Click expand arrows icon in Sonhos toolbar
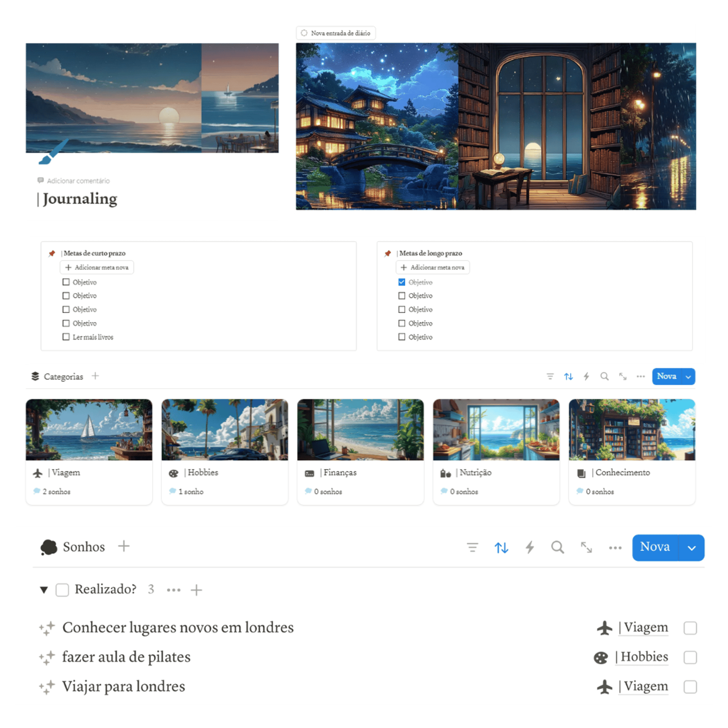 (586, 548)
